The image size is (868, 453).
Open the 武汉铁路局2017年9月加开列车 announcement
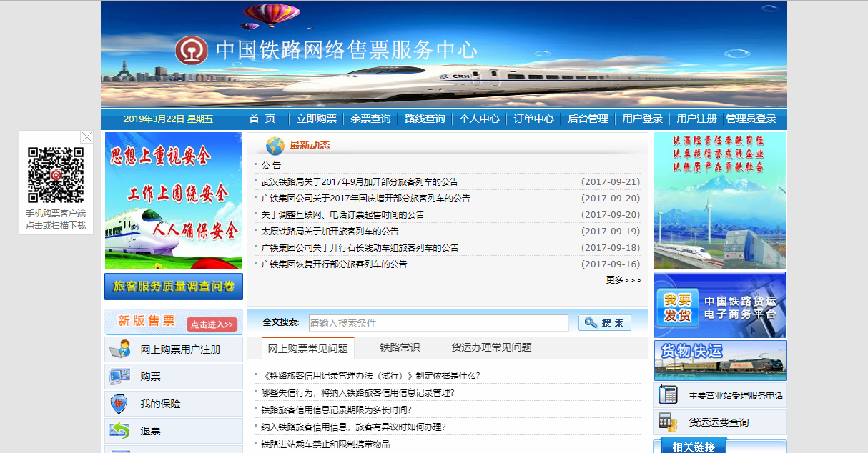click(x=360, y=182)
